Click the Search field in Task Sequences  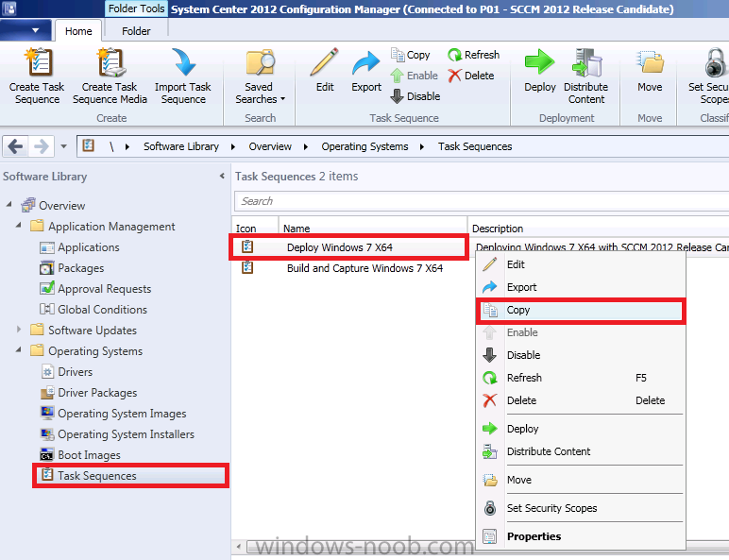pos(482,201)
